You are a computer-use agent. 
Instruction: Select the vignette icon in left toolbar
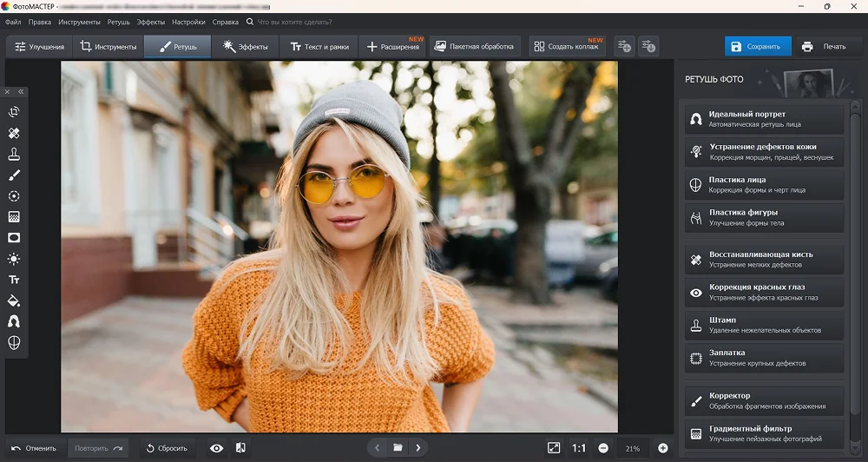14,238
